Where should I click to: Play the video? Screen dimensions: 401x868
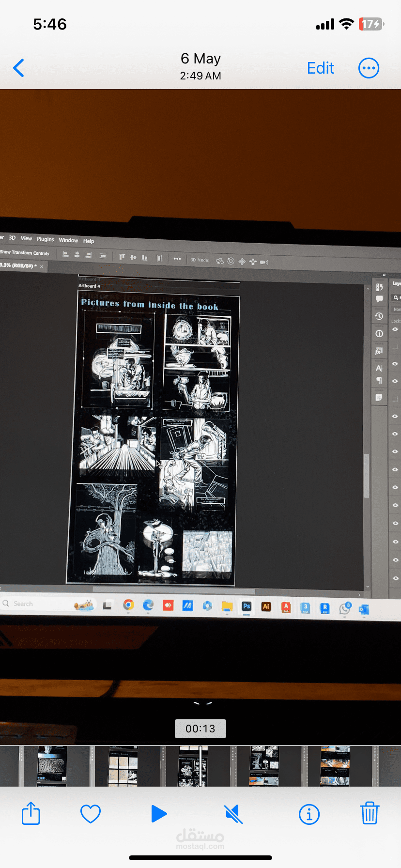click(x=158, y=814)
